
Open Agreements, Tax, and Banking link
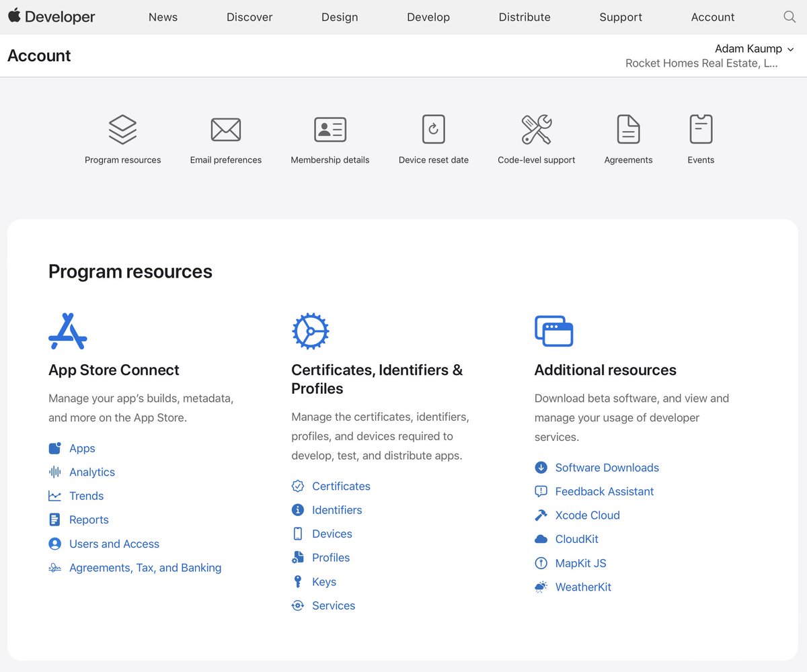[x=145, y=568]
